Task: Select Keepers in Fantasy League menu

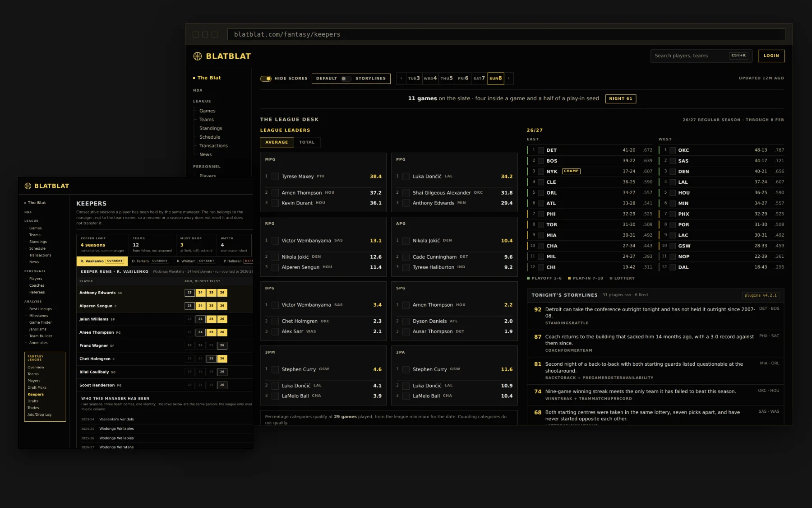Action: click(36, 395)
